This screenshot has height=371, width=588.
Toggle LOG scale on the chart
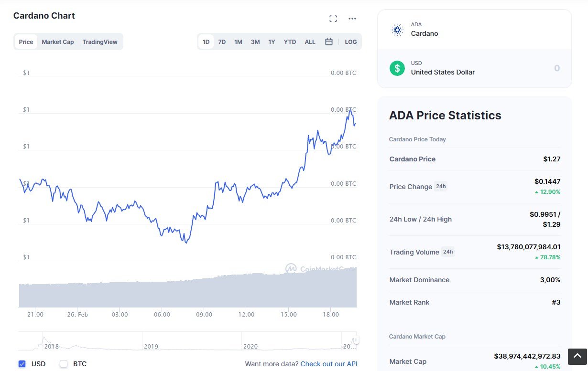click(351, 42)
